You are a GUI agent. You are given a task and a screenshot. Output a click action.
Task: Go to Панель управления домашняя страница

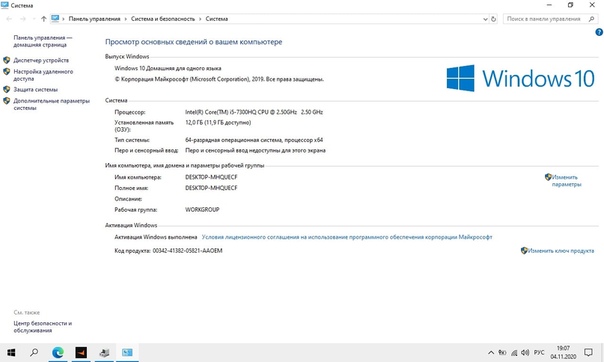click(x=43, y=41)
